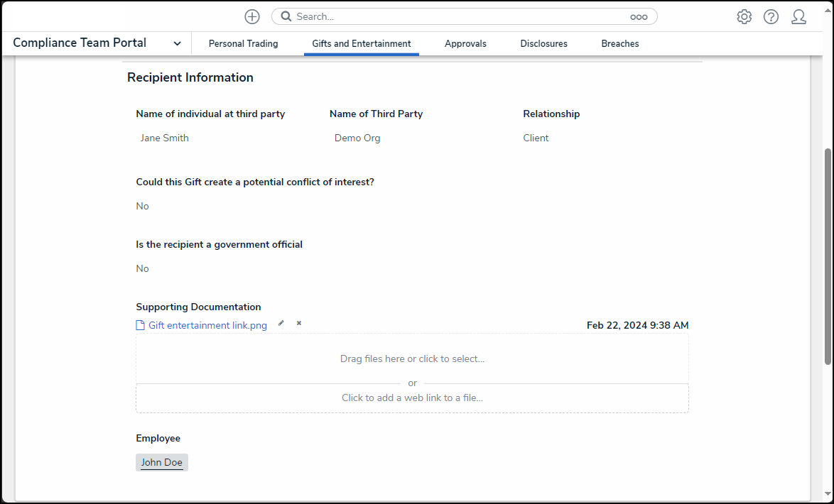Delete the attachment with the x icon
This screenshot has width=834, height=504.
298,322
